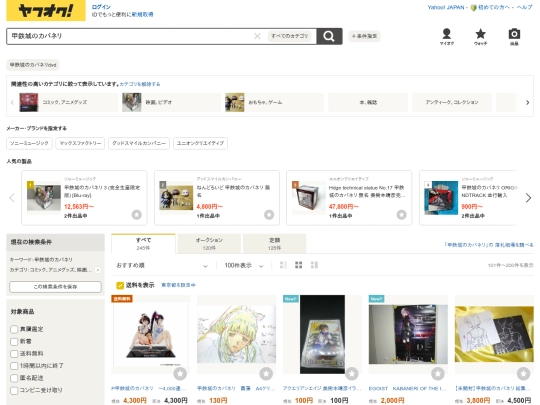Check the 新着 filter option
Image resolution: width=540 pixels, height=405 pixels.
coord(14,341)
